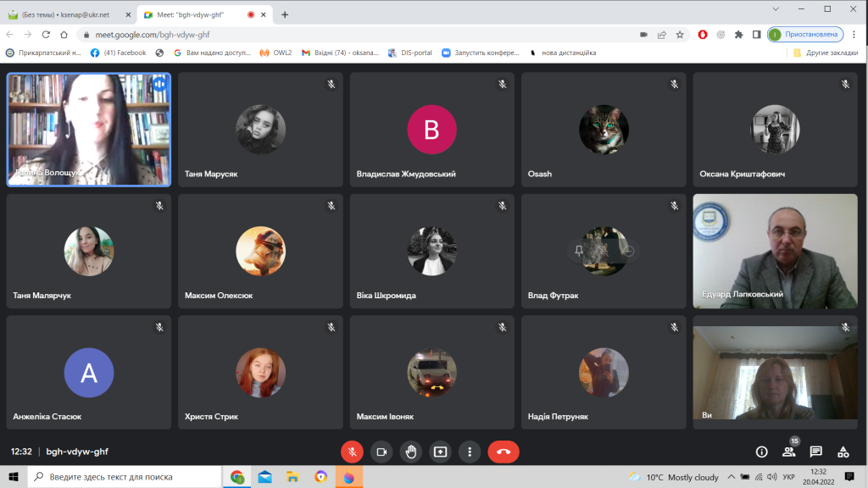Expand the Другие закладки bookmarks folder
This screenshot has height=488, width=868.
pos(826,53)
